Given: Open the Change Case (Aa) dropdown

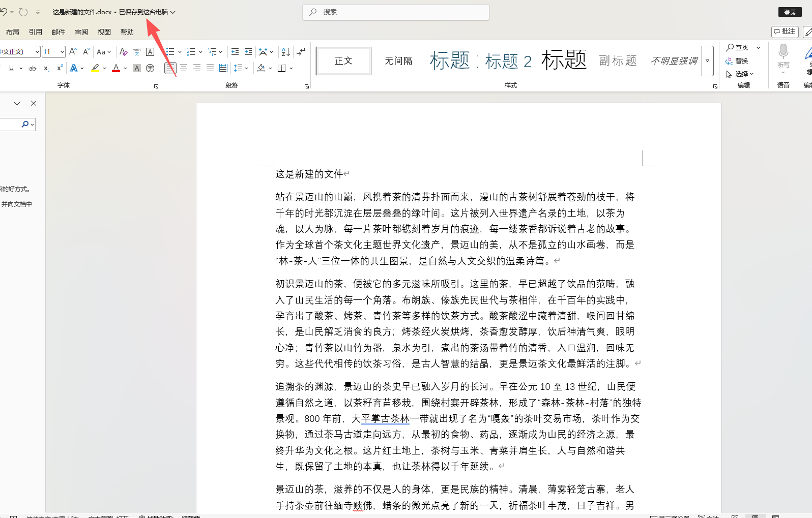Looking at the screenshot, I should [x=104, y=52].
